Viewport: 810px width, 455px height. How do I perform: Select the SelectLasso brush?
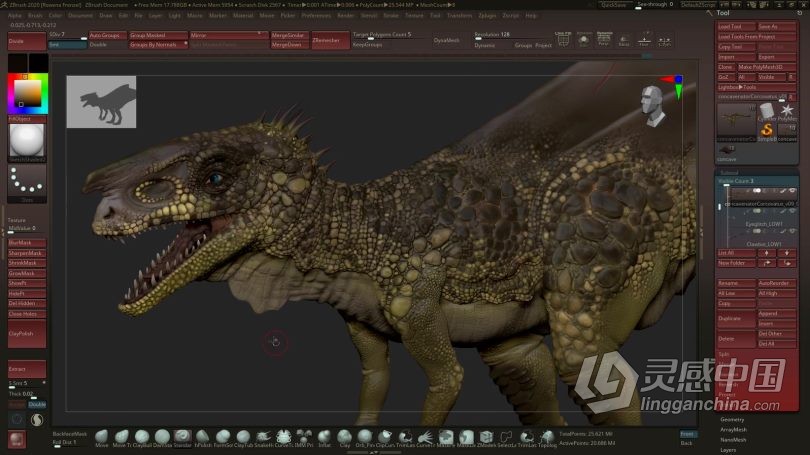click(506, 438)
